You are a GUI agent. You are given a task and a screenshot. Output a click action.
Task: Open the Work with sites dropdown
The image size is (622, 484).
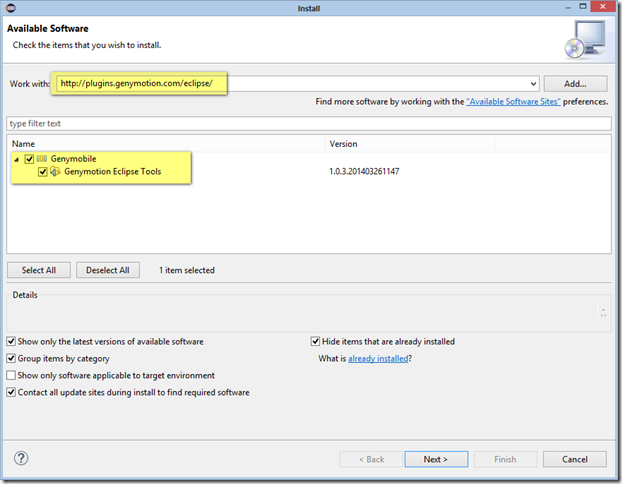click(x=533, y=84)
